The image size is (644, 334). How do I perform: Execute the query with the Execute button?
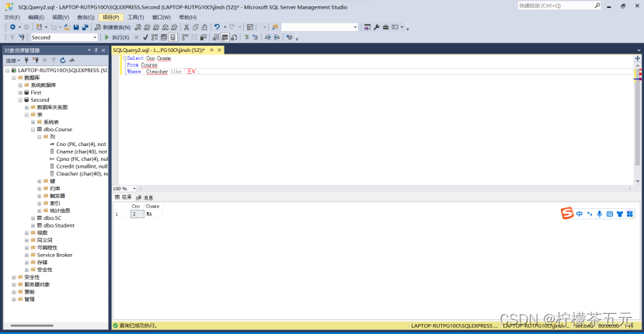pyautogui.click(x=117, y=37)
